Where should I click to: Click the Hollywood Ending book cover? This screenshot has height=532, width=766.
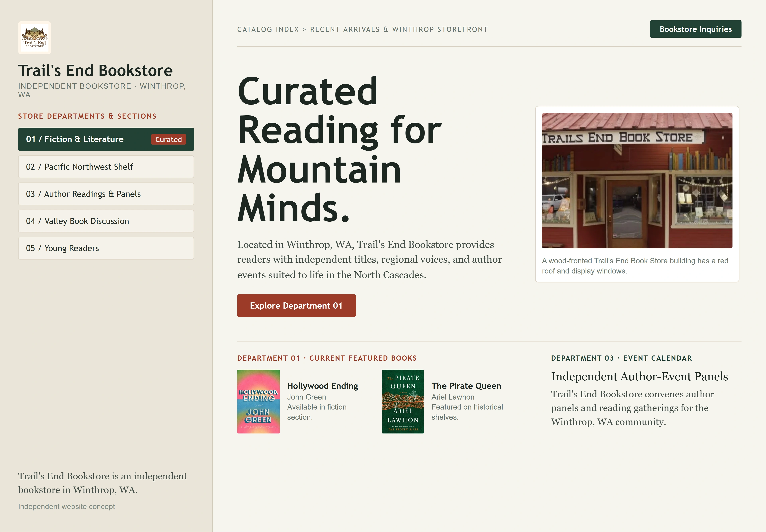[258, 401]
